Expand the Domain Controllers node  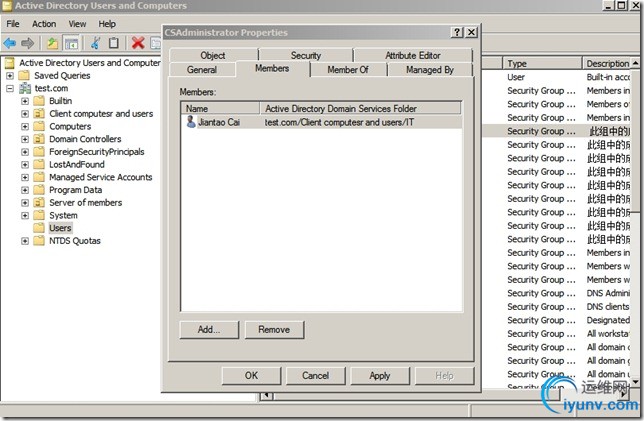coord(25,139)
